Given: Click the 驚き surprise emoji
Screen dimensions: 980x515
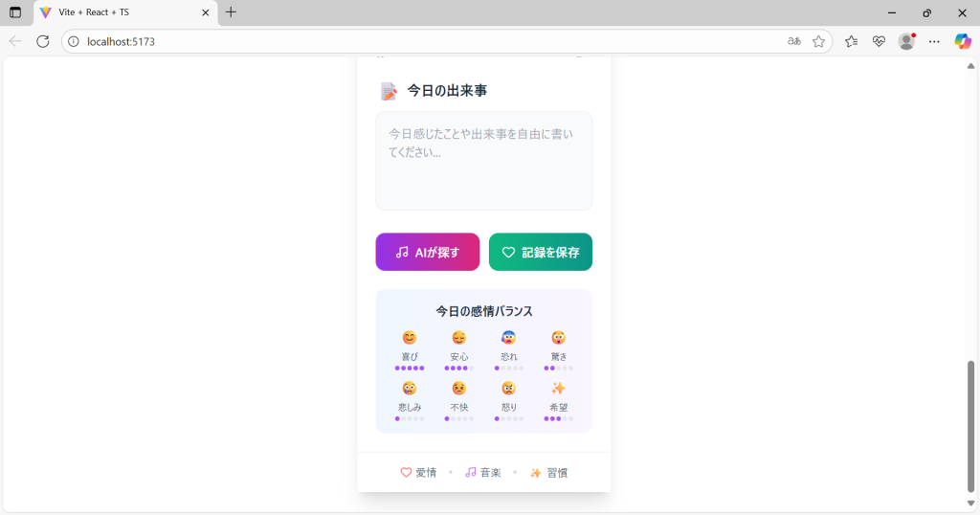Looking at the screenshot, I should point(558,338).
